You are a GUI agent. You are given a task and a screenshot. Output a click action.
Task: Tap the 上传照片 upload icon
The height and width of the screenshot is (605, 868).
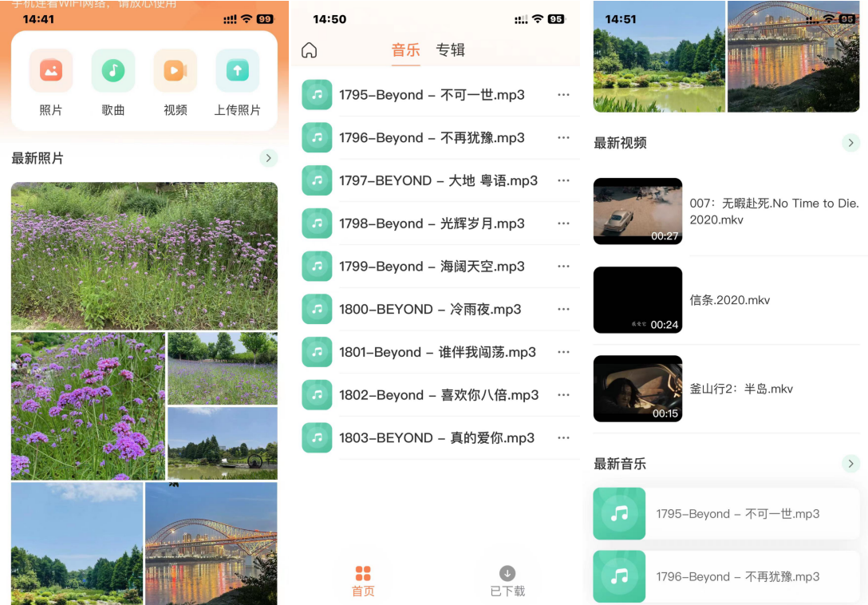tap(237, 71)
